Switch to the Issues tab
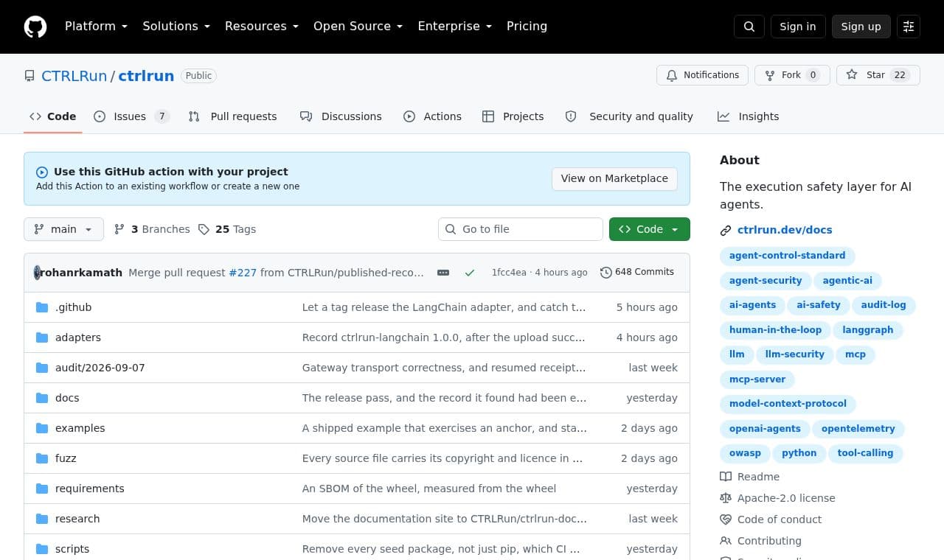The height and width of the screenshot is (560, 944). point(132,116)
